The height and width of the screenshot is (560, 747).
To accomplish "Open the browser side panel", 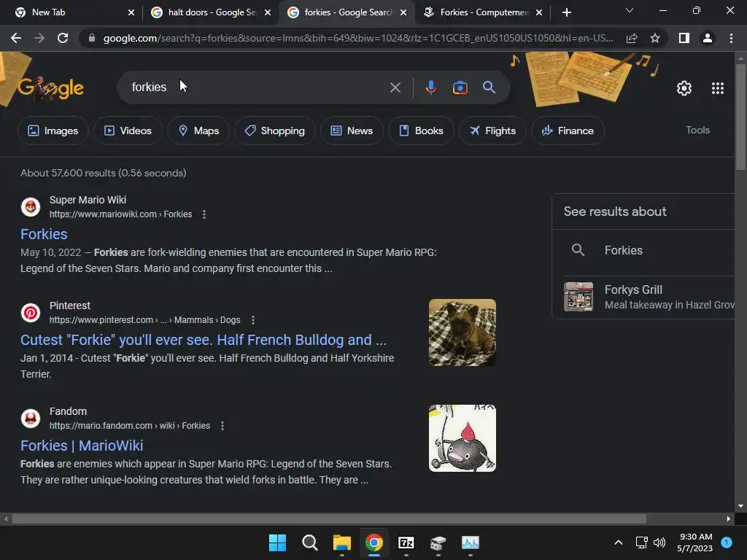I will pos(684,38).
